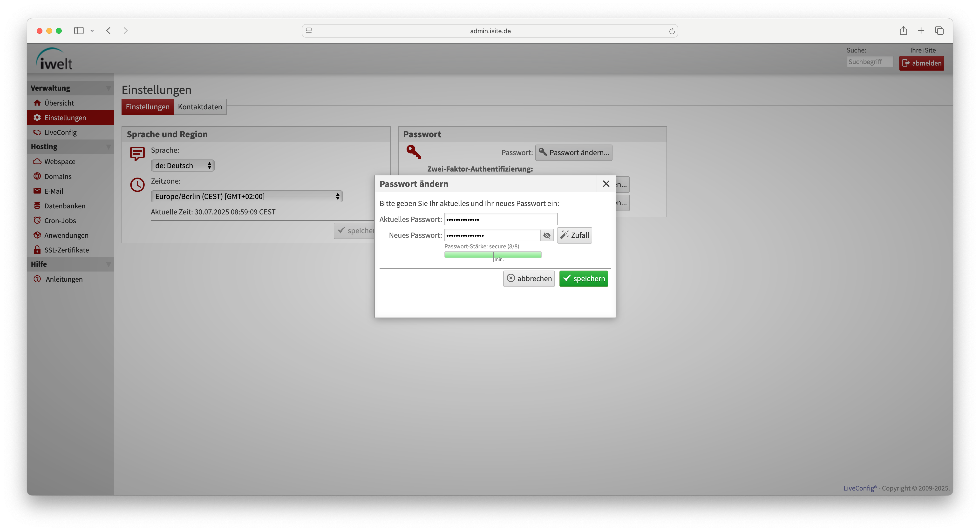Reload the page with the refresh icon
The image size is (980, 531).
pyautogui.click(x=672, y=31)
